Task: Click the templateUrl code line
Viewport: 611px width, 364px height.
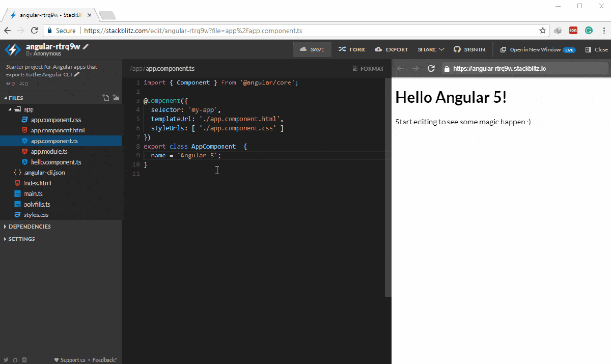Action: pos(217,119)
